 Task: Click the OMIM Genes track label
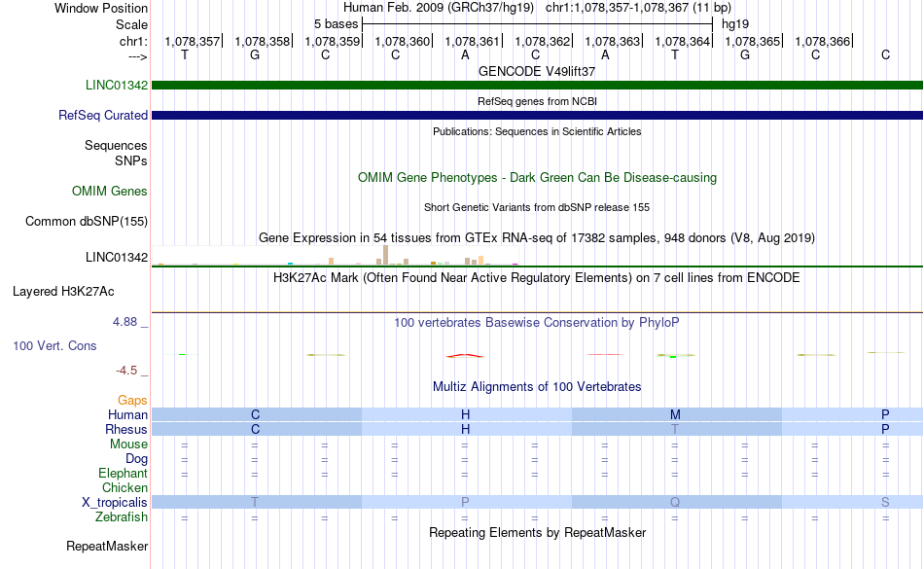110,191
